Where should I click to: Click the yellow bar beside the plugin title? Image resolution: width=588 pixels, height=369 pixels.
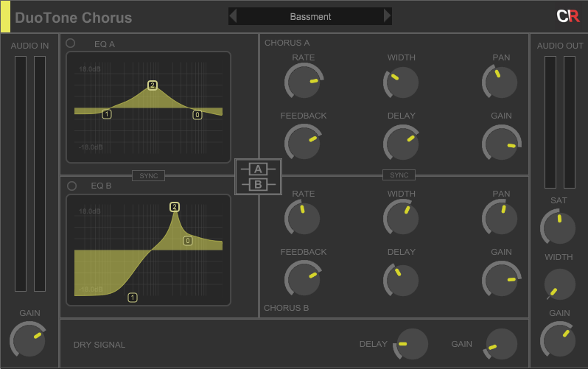[x=5, y=17]
